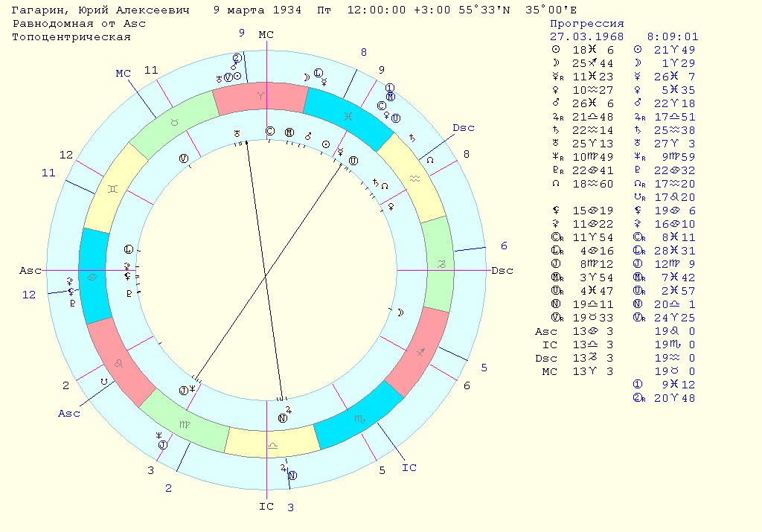762x532 pixels.
Task: Select the blue progressed Asc label
Action: pos(69,413)
